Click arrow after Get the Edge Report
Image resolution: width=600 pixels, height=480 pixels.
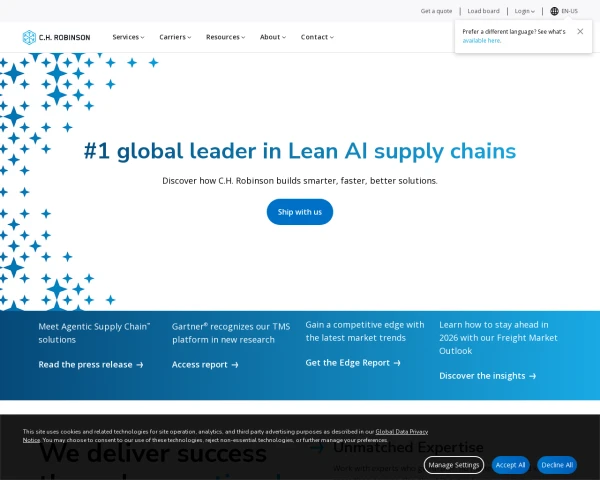(397, 363)
